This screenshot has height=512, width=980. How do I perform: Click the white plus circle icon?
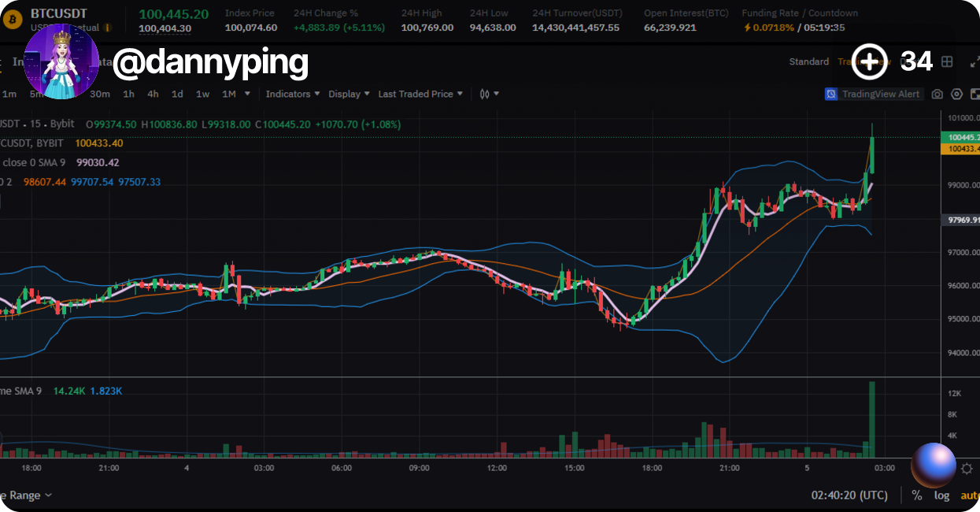coord(869,61)
